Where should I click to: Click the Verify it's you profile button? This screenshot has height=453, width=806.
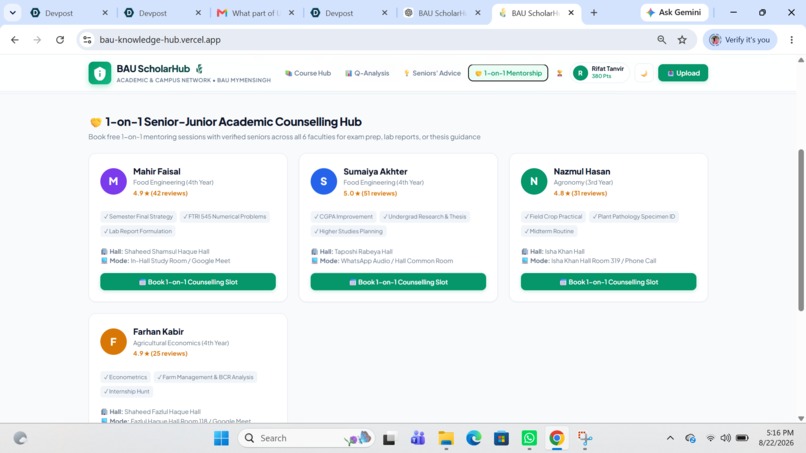click(x=740, y=40)
